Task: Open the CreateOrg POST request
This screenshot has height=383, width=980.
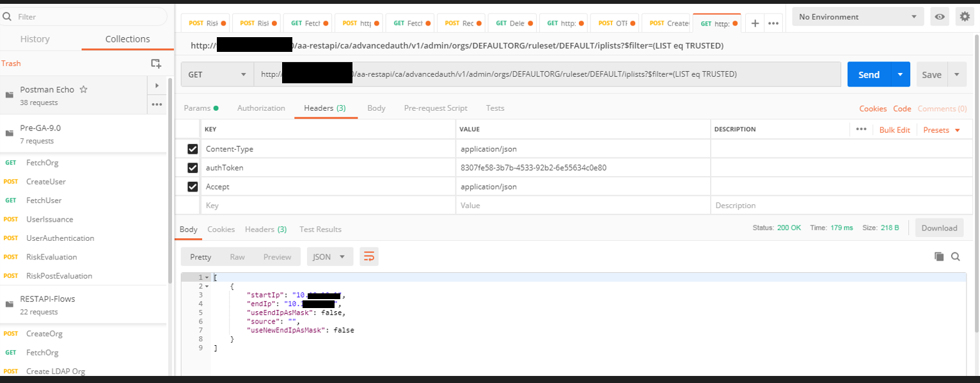Action: [x=44, y=334]
